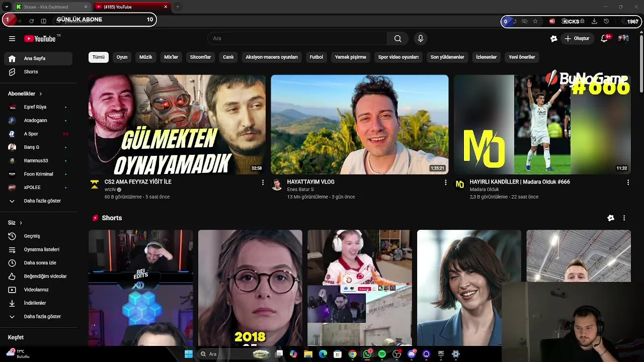The height and width of the screenshot is (362, 644).
Task: Open Rammus53 subscription channel
Action: tap(38, 161)
